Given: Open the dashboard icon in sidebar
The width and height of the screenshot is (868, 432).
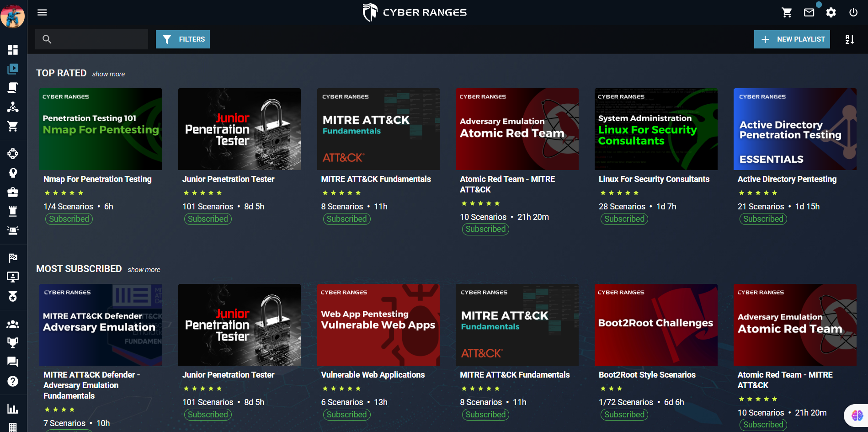Looking at the screenshot, I should [x=13, y=50].
